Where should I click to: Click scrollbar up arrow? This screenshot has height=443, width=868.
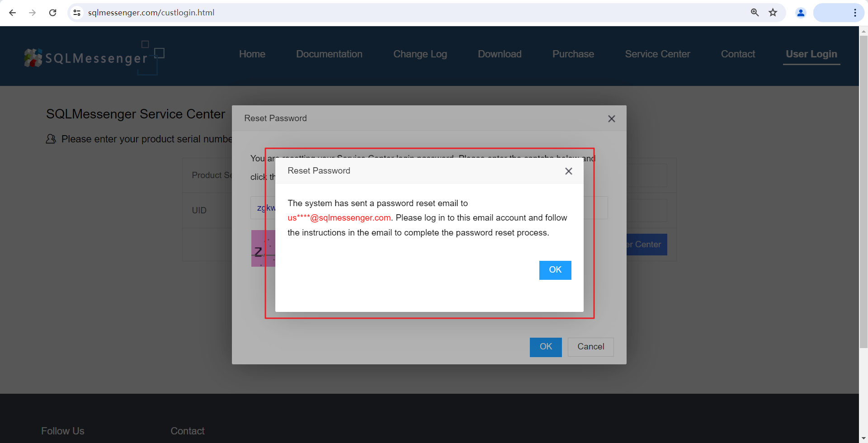[x=863, y=31]
